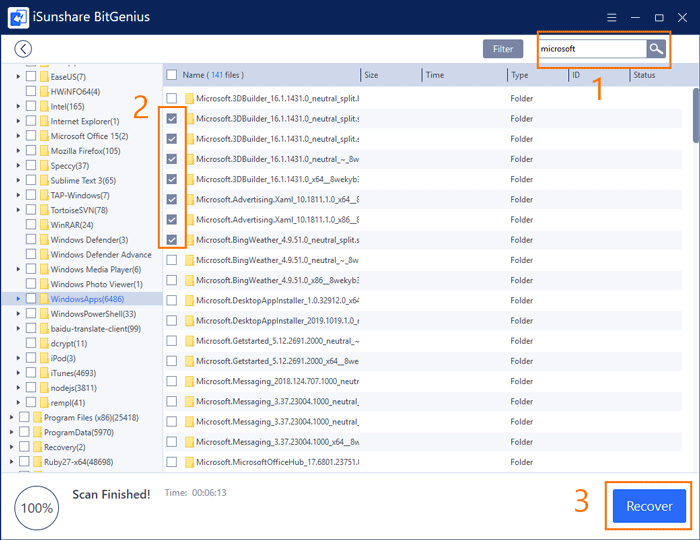Expand the EaseUS(7) tree node
The image size is (700, 540).
coord(18,77)
